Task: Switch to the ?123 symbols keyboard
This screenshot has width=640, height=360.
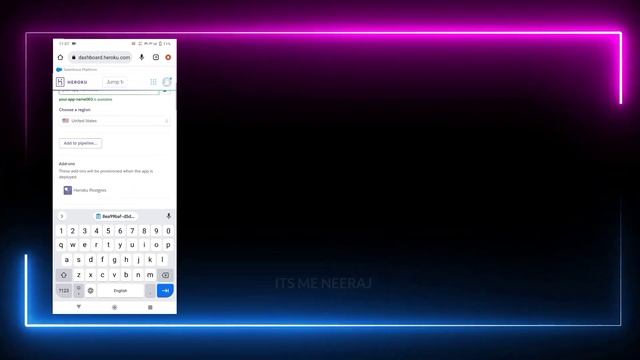Action: tap(64, 291)
